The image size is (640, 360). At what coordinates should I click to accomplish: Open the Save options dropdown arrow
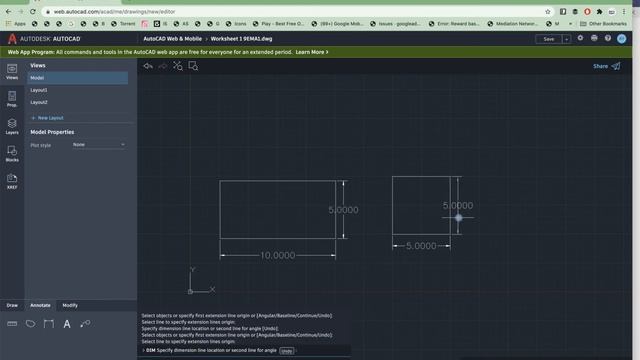point(566,39)
